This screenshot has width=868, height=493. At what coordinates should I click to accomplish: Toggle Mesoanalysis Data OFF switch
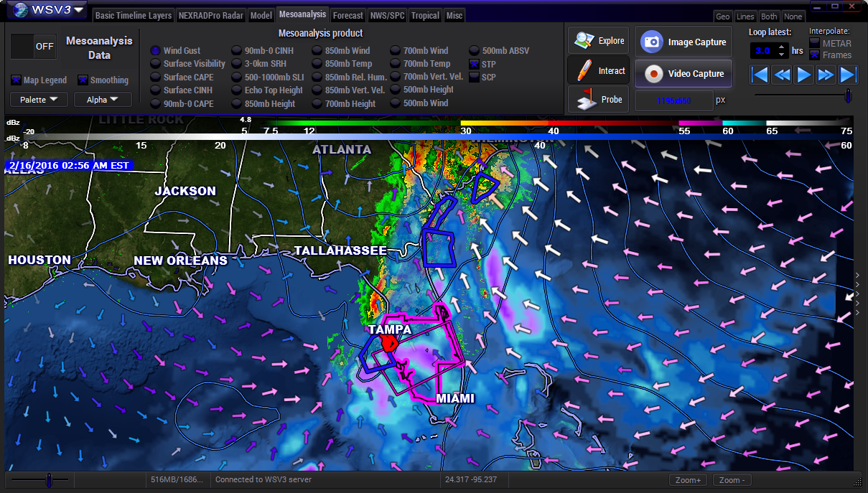(x=33, y=46)
